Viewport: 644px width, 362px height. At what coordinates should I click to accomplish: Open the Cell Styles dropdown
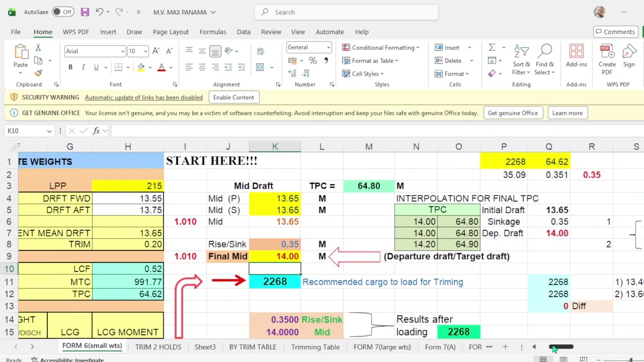[x=363, y=74]
